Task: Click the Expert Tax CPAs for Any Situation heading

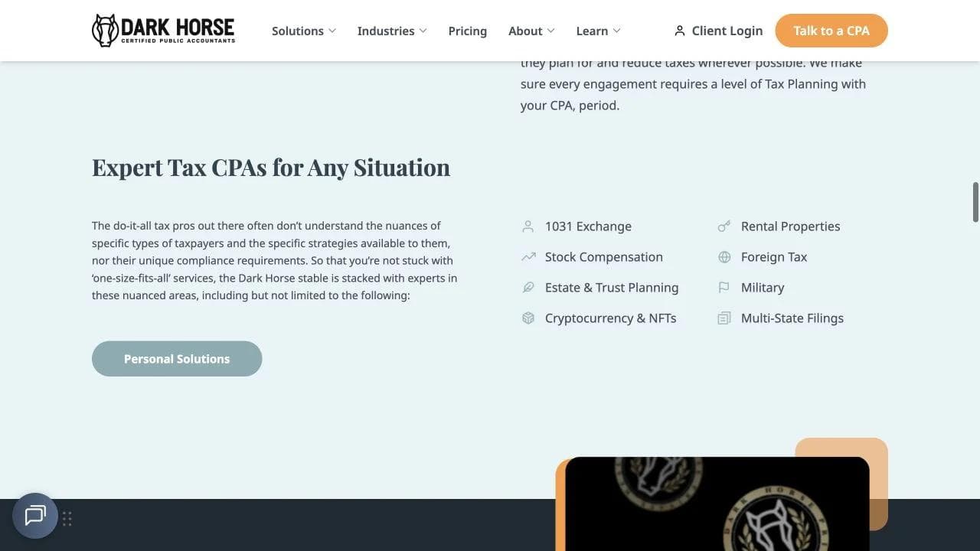Action: pos(271,168)
